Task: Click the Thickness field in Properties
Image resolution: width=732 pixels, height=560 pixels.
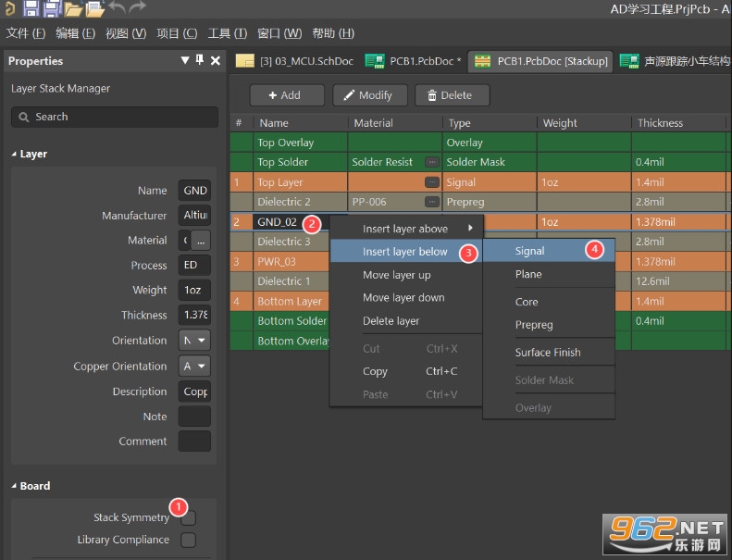Action: (x=194, y=316)
